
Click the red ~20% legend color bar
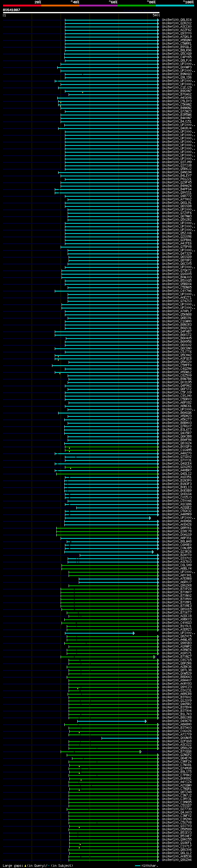pyautogui.click(x=22, y=6)
